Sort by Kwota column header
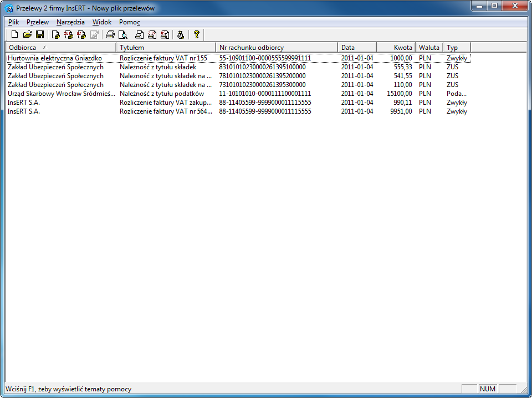Image resolution: width=532 pixels, height=398 pixels. pyautogui.click(x=396, y=48)
